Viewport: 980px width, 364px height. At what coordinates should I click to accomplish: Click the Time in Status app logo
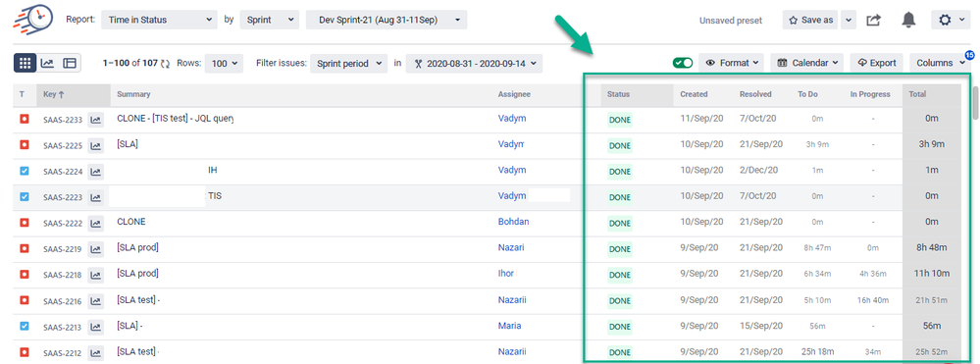33,20
